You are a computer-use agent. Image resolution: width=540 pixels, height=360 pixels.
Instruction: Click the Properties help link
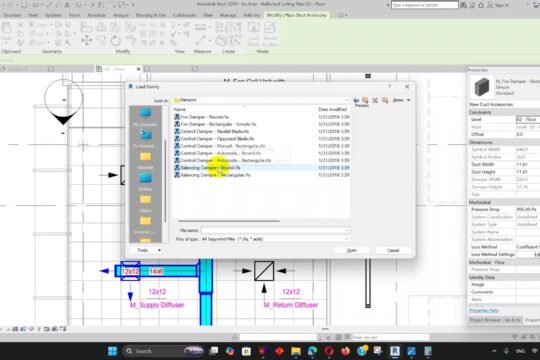tap(484, 310)
